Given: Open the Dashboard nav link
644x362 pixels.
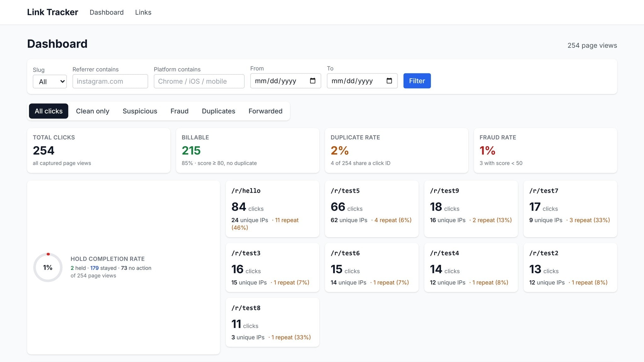Looking at the screenshot, I should pyautogui.click(x=107, y=12).
